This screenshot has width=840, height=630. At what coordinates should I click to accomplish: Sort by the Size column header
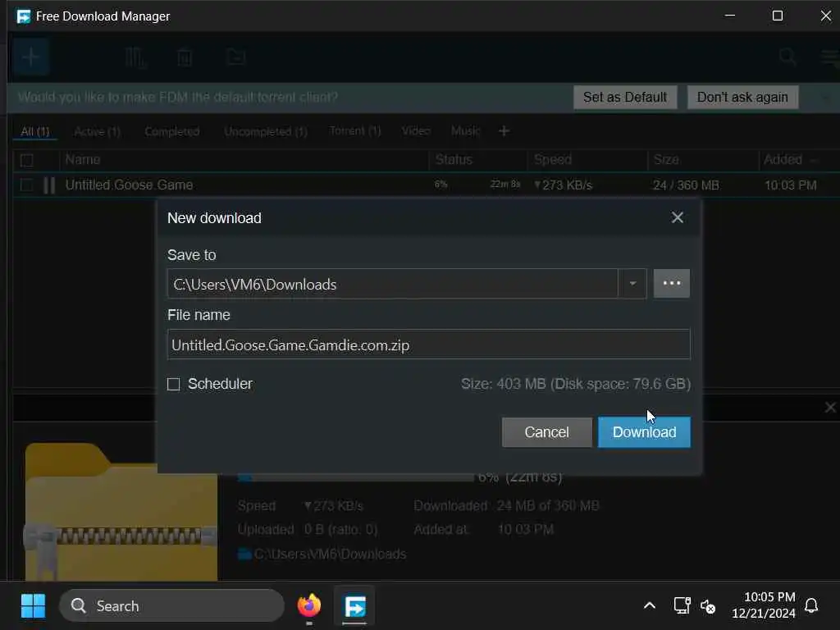tap(666, 160)
